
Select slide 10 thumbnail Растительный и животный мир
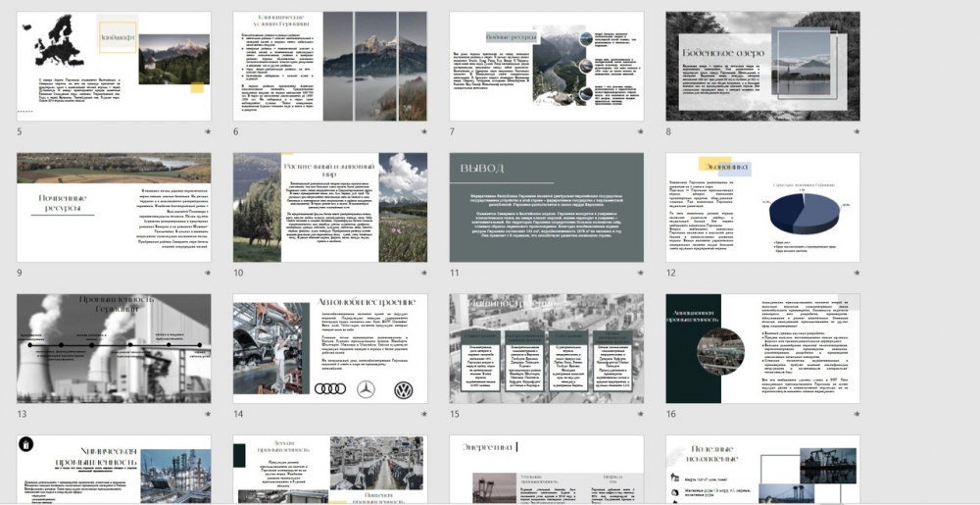tap(330, 208)
